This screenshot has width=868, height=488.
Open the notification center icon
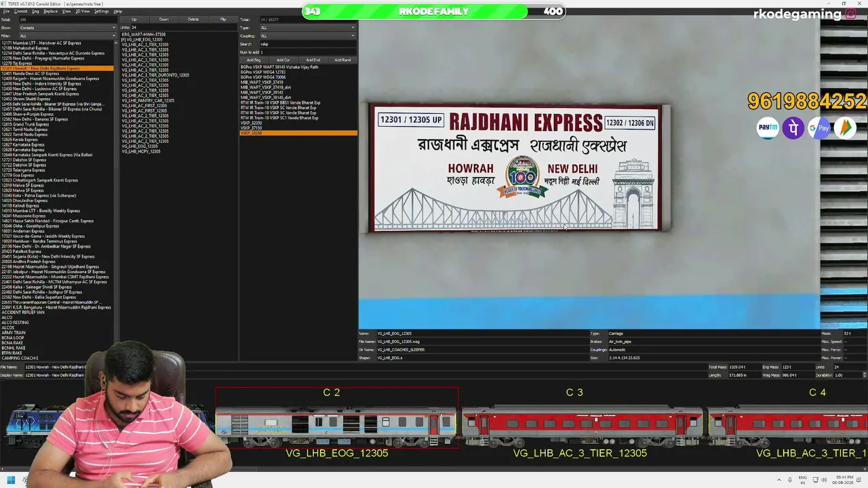(x=860, y=481)
